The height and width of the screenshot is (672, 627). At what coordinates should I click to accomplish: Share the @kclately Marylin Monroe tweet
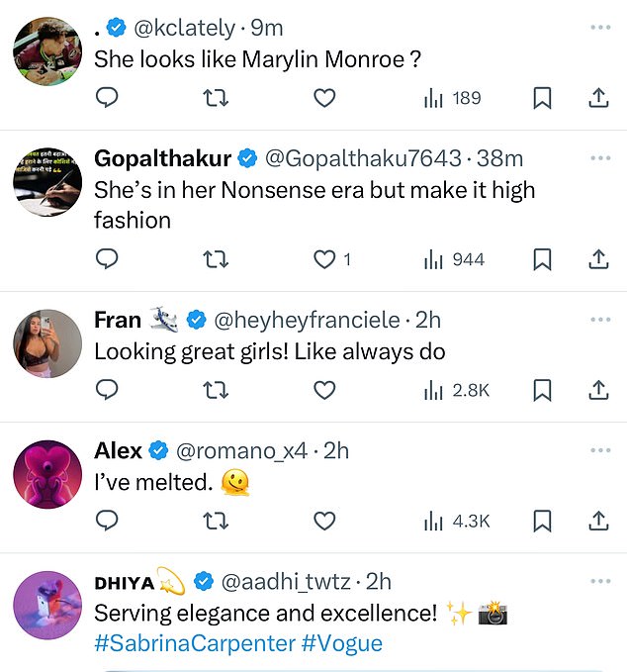[598, 98]
